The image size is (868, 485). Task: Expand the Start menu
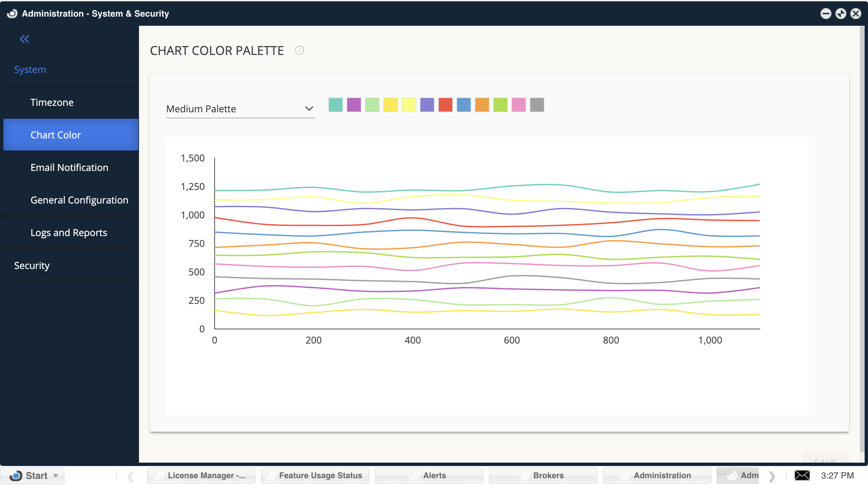point(33,476)
